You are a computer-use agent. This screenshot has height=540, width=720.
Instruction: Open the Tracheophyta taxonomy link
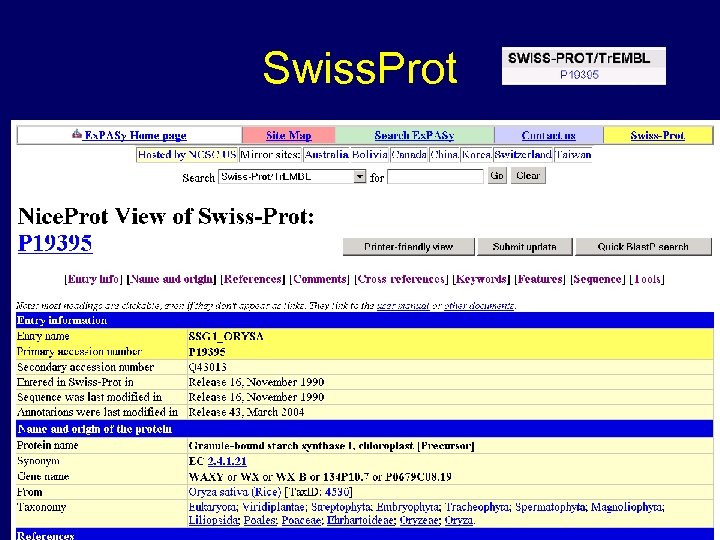point(477,507)
